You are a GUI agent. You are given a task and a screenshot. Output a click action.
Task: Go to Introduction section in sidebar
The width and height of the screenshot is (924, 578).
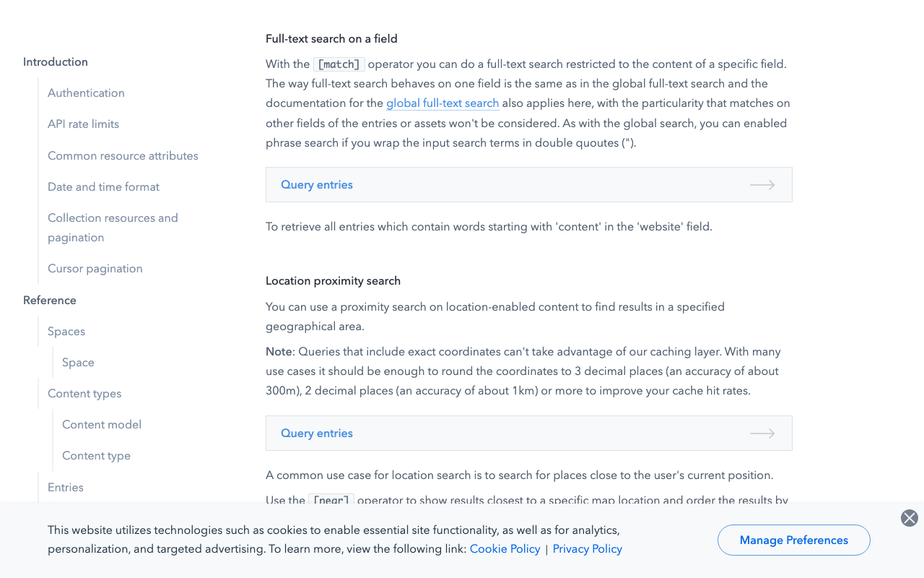(x=56, y=62)
